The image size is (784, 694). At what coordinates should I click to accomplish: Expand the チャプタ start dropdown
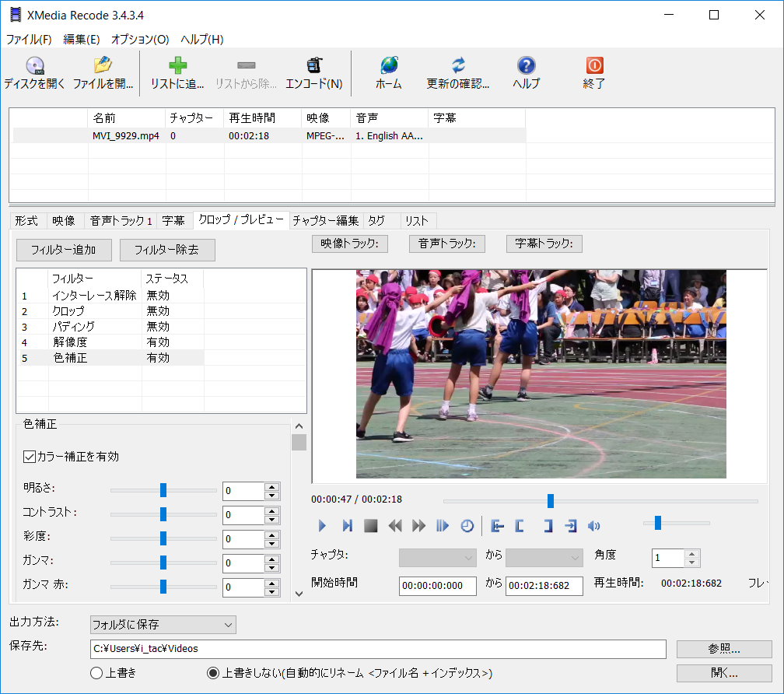[x=437, y=558]
